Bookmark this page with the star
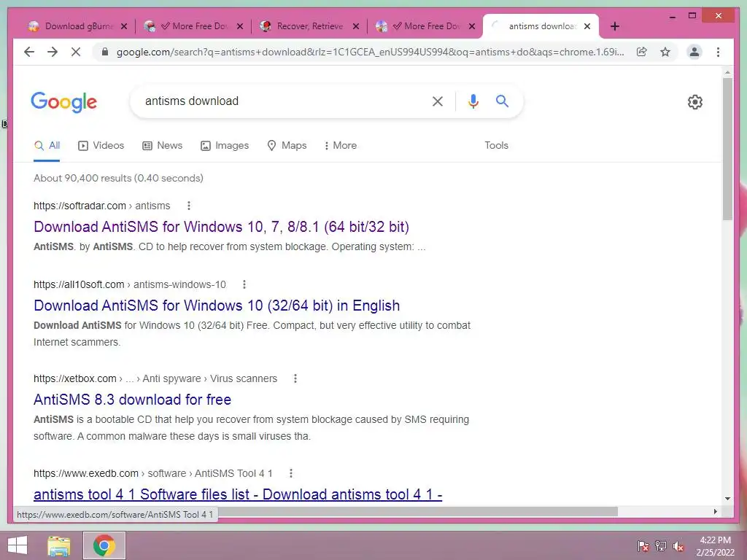The height and width of the screenshot is (560, 747). (x=665, y=52)
